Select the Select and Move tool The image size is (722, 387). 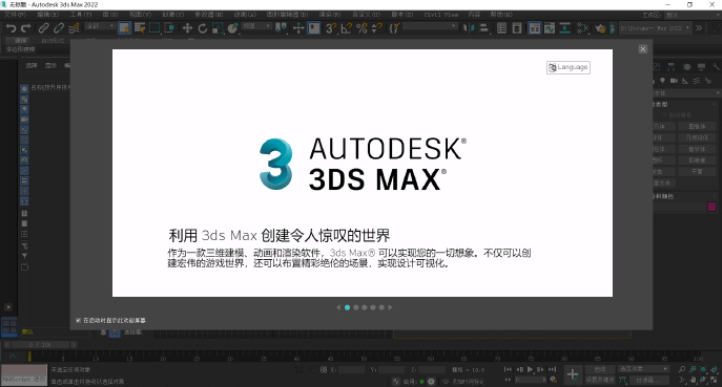click(187, 29)
